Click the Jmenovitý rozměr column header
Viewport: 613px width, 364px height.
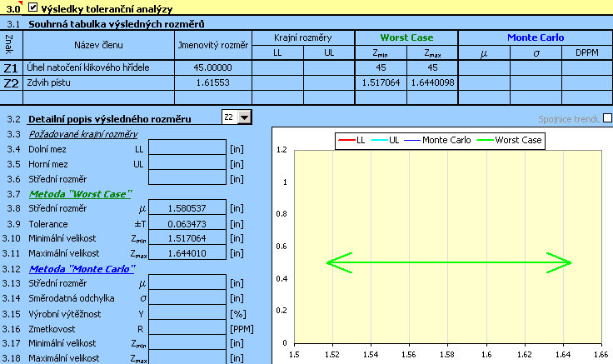click(213, 45)
